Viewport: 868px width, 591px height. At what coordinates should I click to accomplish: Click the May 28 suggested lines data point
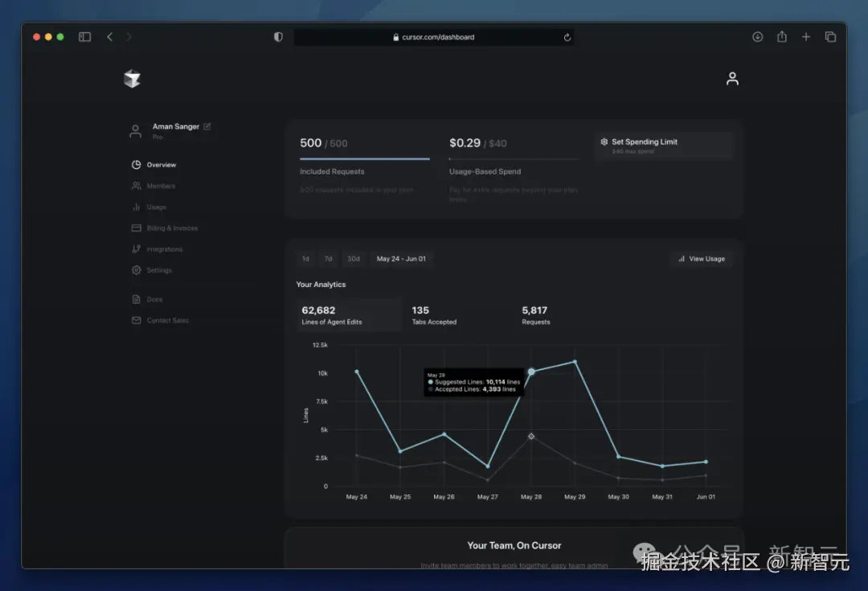pos(531,371)
